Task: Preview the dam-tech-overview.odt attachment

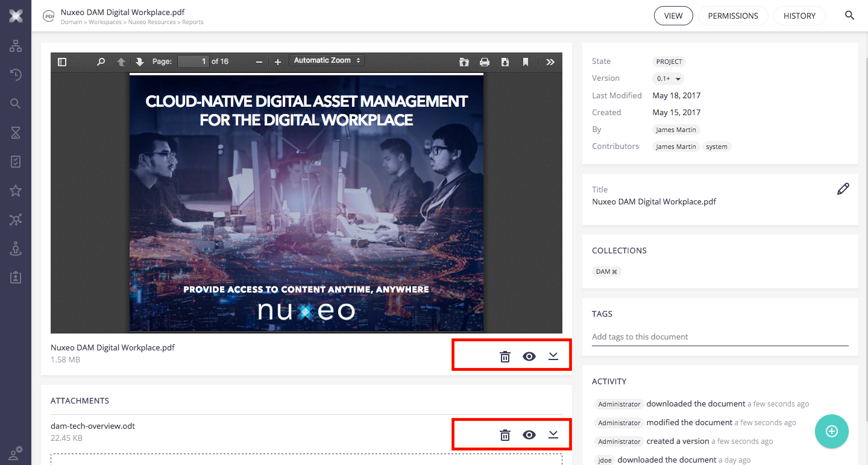Action: point(529,435)
